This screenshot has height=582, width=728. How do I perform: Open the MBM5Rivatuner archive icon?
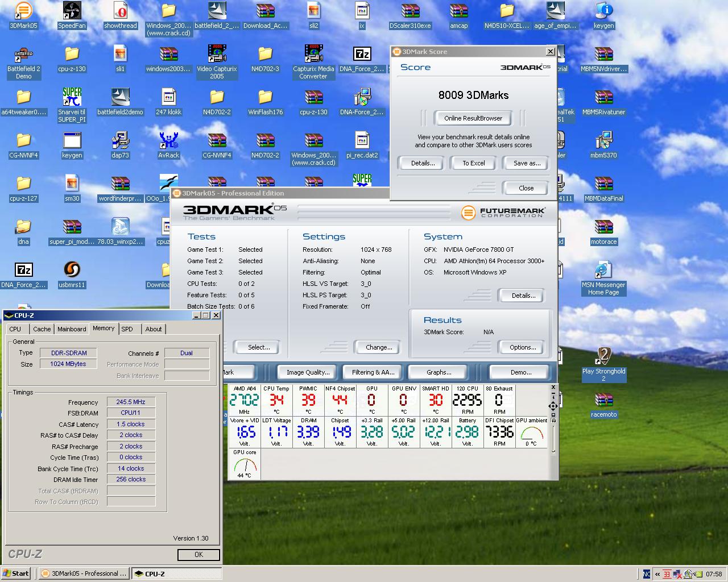(x=603, y=102)
